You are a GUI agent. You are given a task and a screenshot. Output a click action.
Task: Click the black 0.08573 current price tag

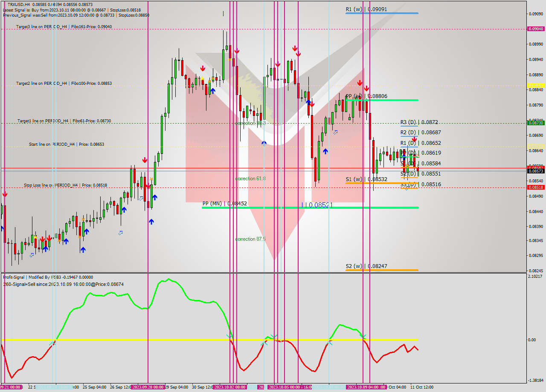(536, 171)
